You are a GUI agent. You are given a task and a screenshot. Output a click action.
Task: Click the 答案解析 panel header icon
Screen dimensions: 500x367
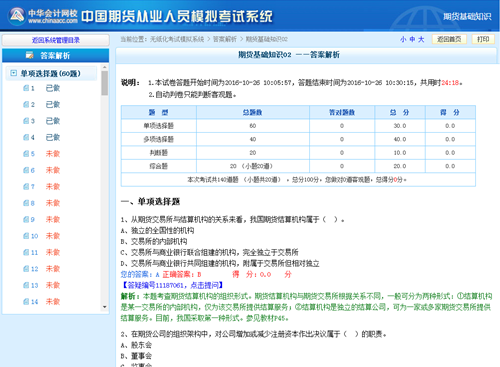(x=30, y=55)
